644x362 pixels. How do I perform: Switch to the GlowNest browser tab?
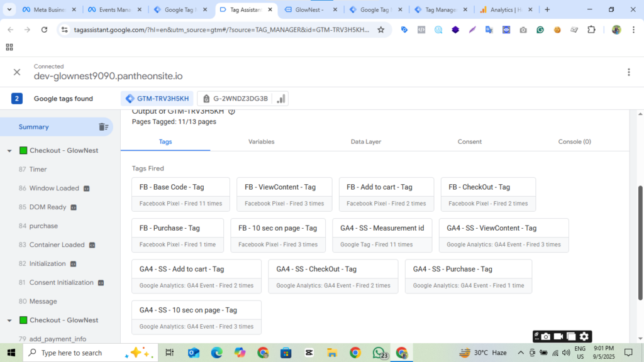pos(311,9)
